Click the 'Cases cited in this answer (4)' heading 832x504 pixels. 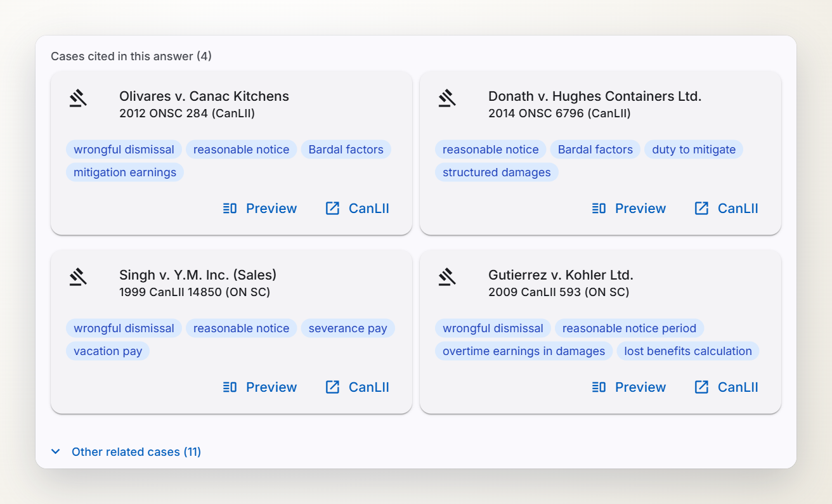(x=131, y=56)
